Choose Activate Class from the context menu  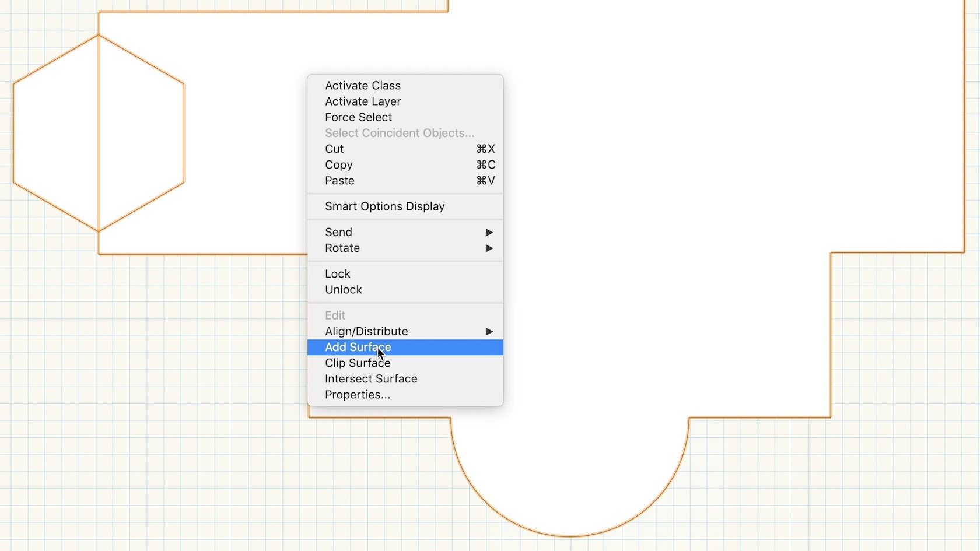point(405,86)
